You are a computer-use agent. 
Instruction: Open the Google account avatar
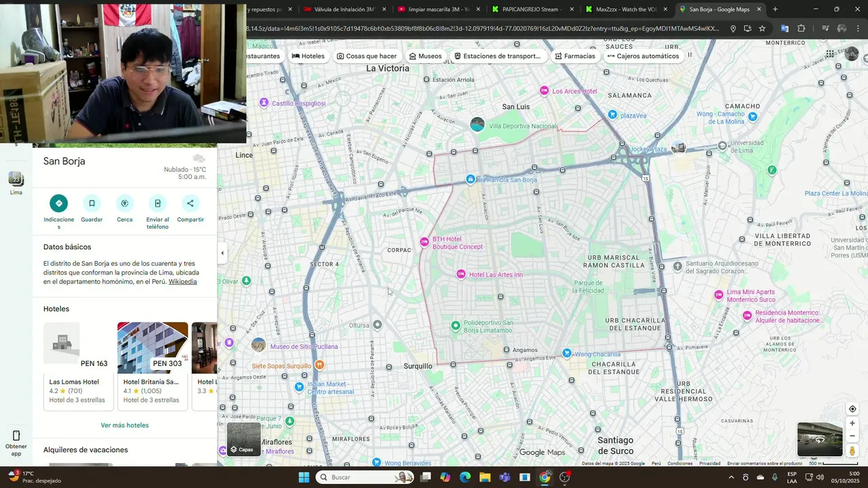point(852,54)
